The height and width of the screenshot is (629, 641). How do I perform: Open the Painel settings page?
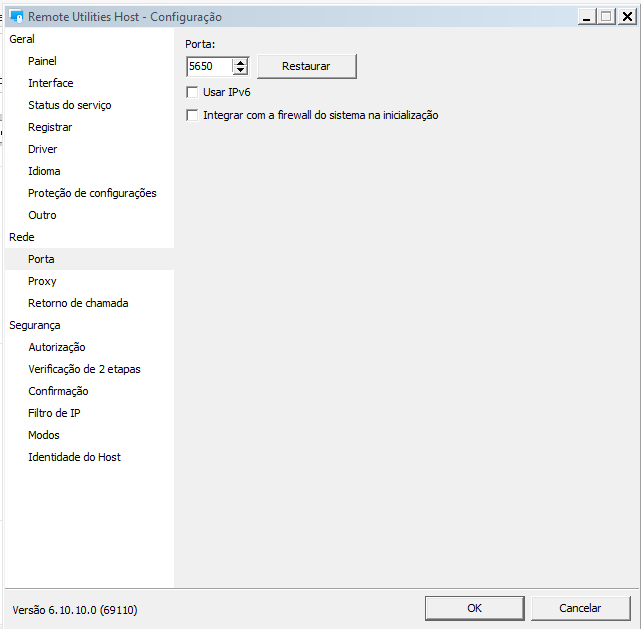pyautogui.click(x=42, y=61)
